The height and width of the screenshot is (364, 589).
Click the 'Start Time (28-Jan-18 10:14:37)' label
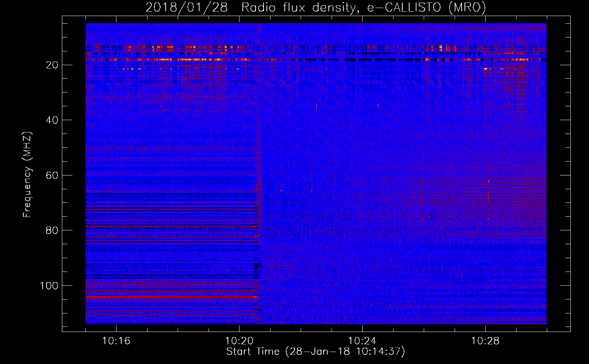point(316,352)
